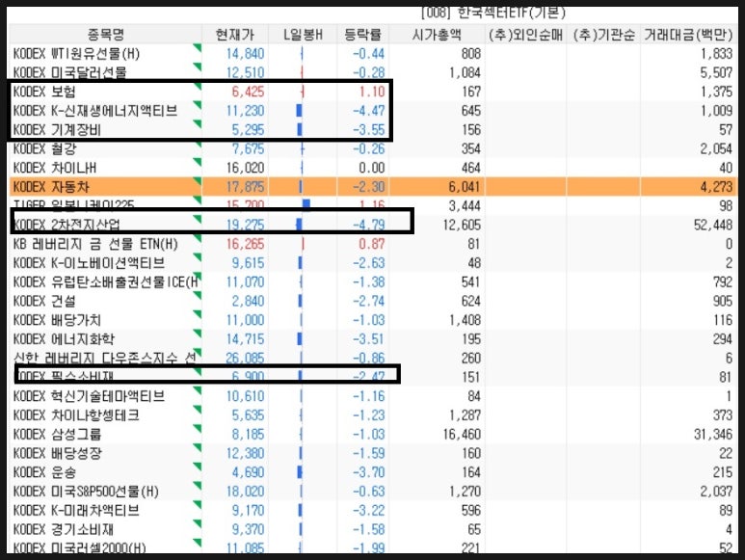Click green corner marker on KODEX 삼성그룹 row
745x560 pixels.
coord(198,428)
